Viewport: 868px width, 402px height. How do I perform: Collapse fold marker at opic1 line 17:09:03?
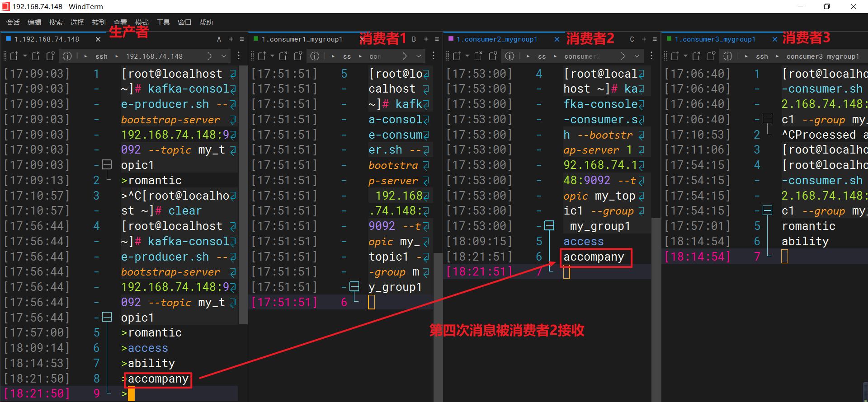coord(107,164)
